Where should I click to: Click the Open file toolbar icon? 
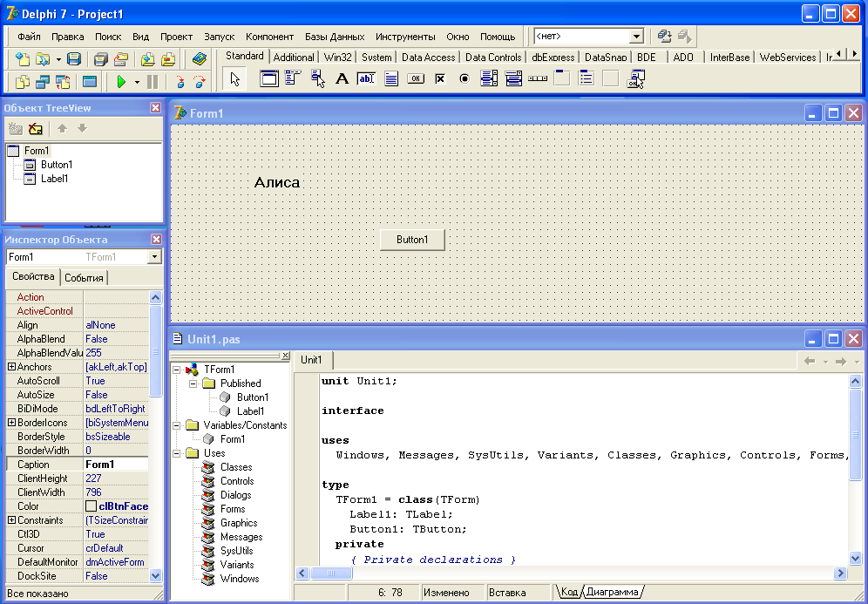43,58
